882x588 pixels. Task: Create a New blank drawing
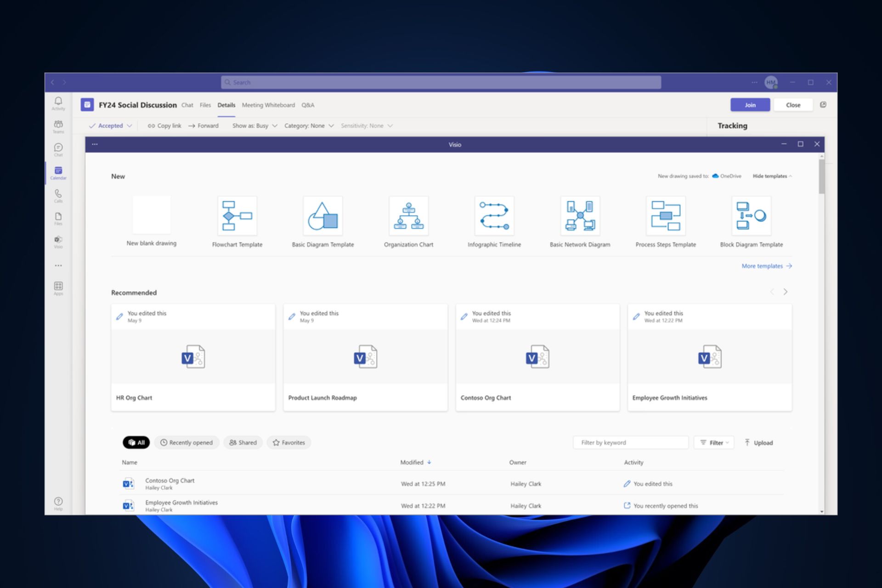point(152,215)
